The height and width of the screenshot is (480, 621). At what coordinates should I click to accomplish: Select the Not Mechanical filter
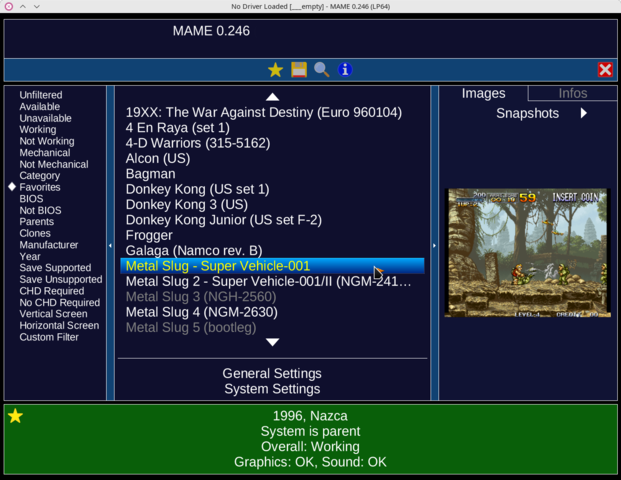coord(54,164)
